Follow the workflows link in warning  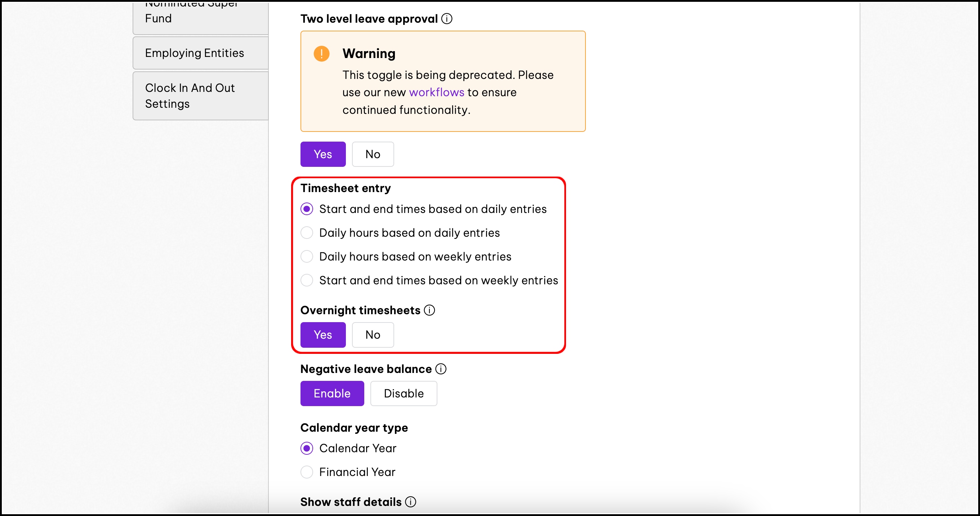[x=436, y=92]
